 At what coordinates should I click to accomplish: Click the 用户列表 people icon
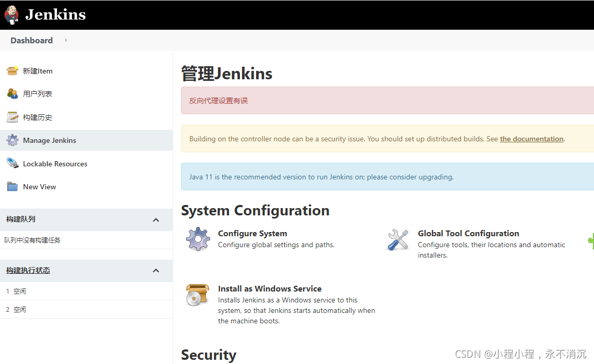(x=12, y=93)
